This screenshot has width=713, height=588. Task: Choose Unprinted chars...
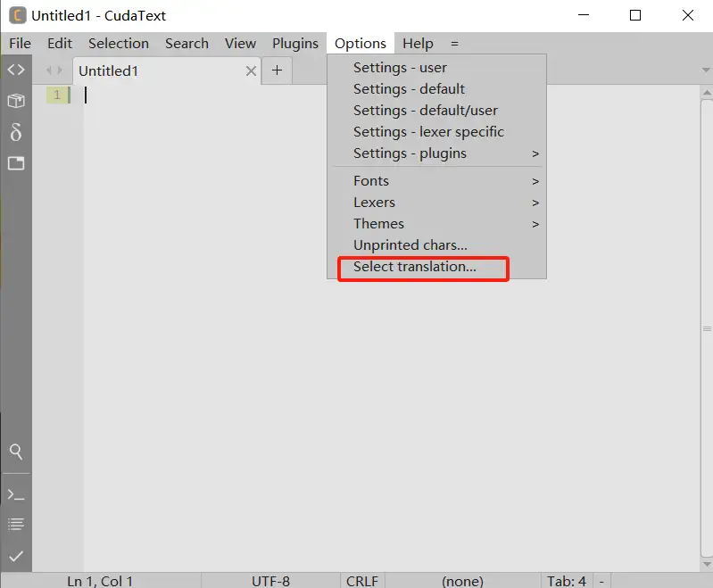436,244
